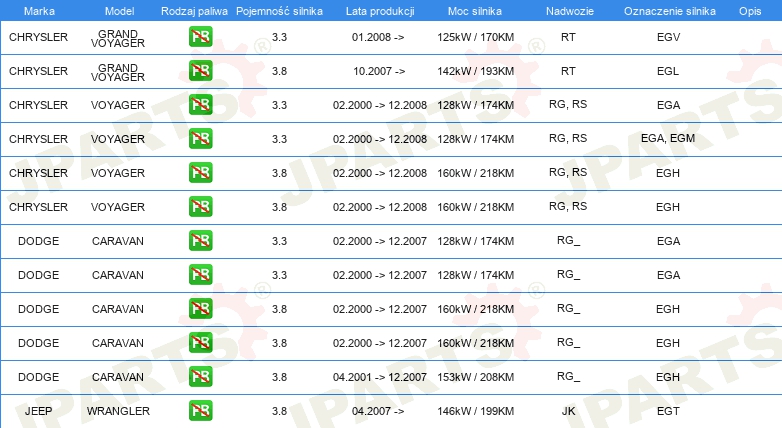782x428 pixels.
Task: Click RG_ in the 04.2001 Caravan row
Action: pos(568,377)
